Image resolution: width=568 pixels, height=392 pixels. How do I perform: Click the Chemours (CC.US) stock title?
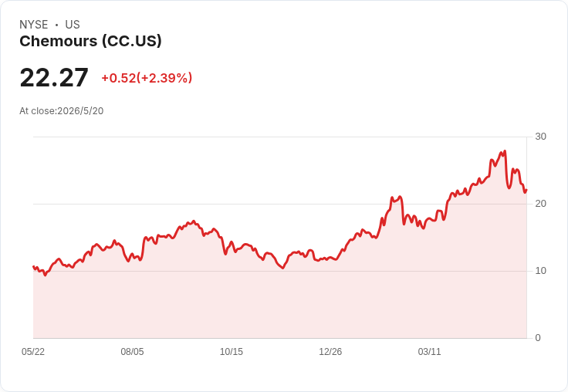pyautogui.click(x=90, y=42)
